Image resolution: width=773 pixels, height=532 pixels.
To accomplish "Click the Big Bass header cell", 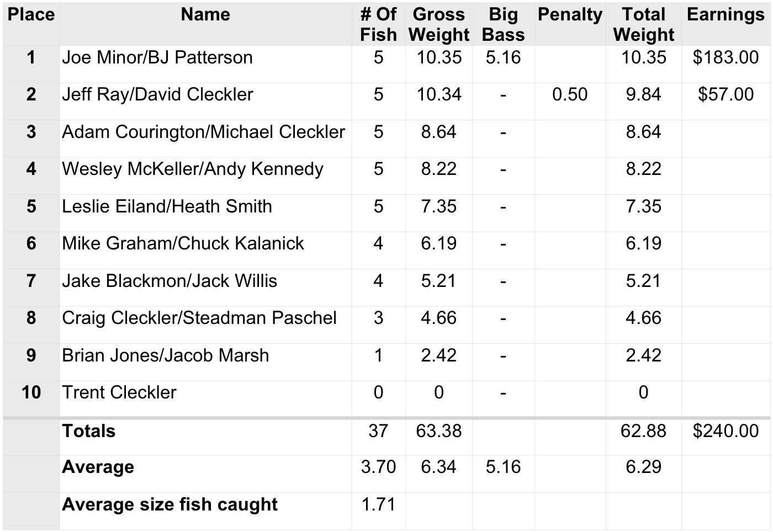I will pyautogui.click(x=503, y=24).
